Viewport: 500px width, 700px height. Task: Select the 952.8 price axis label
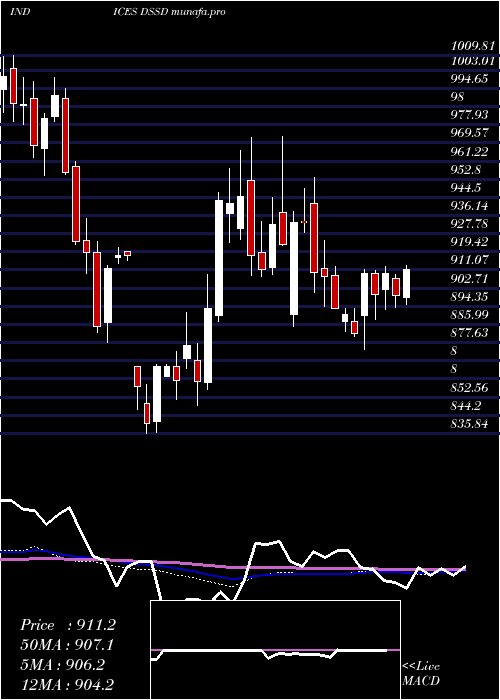[x=466, y=170]
